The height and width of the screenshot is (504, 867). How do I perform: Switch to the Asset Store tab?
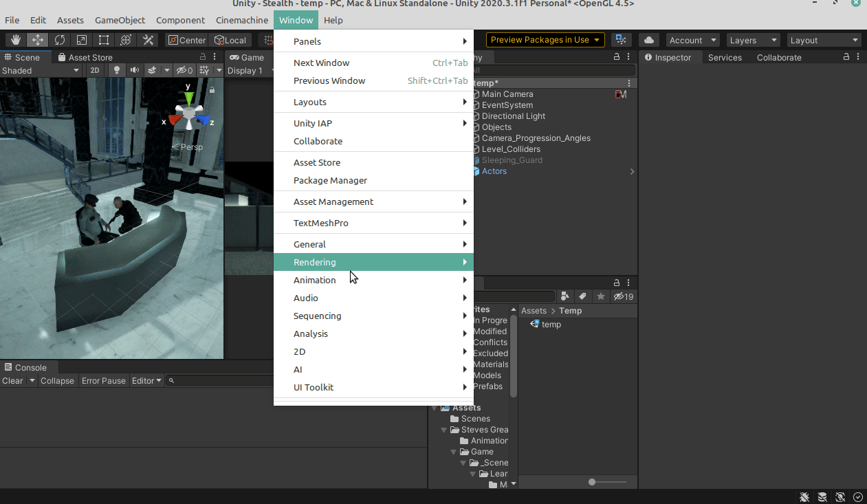[x=85, y=57]
